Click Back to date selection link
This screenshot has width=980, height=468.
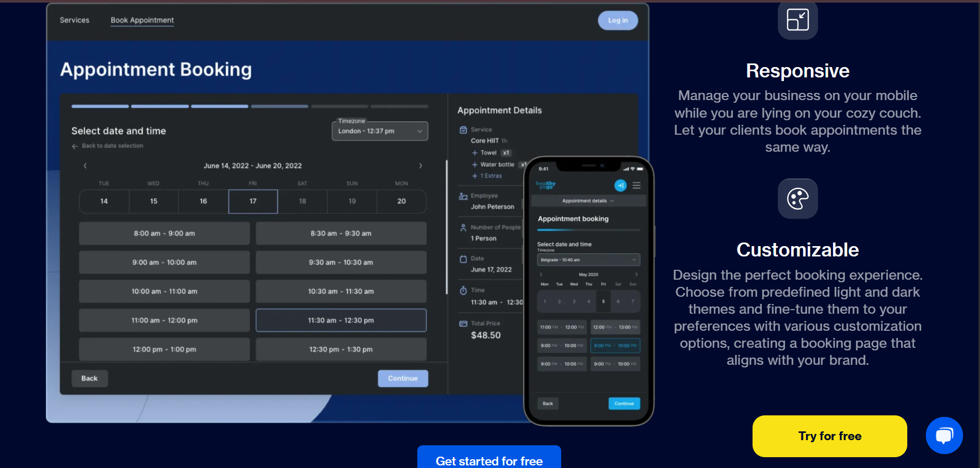112,146
